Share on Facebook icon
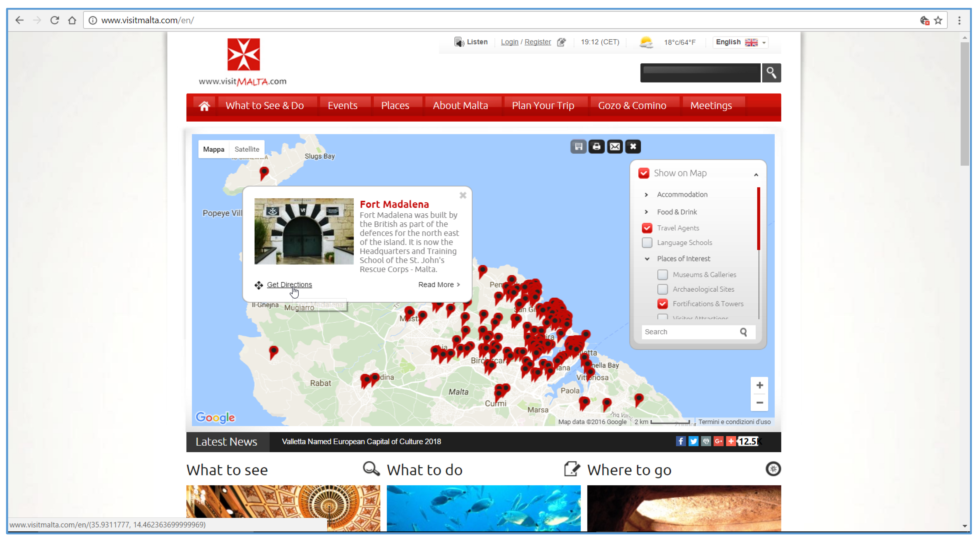The image size is (980, 542). [680, 441]
